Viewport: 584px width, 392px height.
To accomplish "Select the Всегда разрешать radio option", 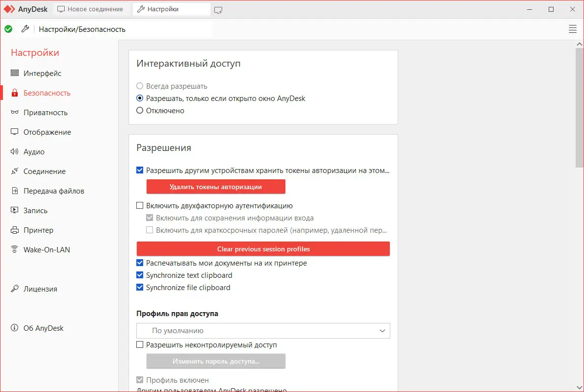I will pyautogui.click(x=140, y=86).
